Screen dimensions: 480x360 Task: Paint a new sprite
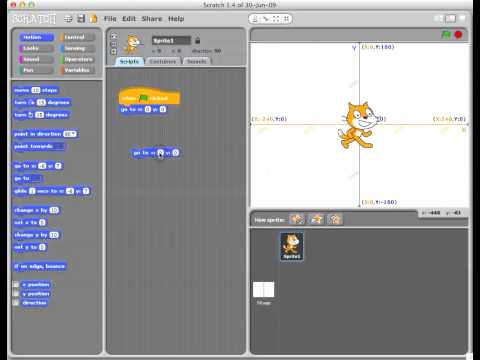pos(297,219)
